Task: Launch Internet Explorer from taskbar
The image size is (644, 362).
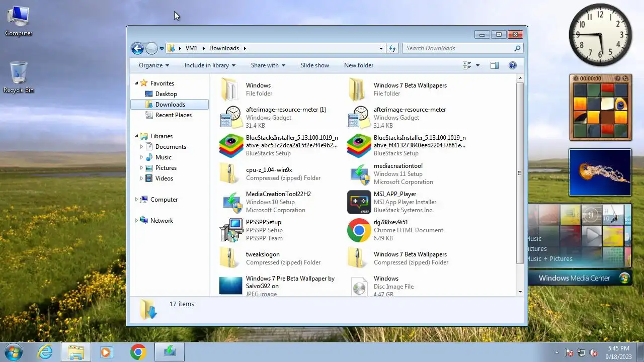Action: 45,352
